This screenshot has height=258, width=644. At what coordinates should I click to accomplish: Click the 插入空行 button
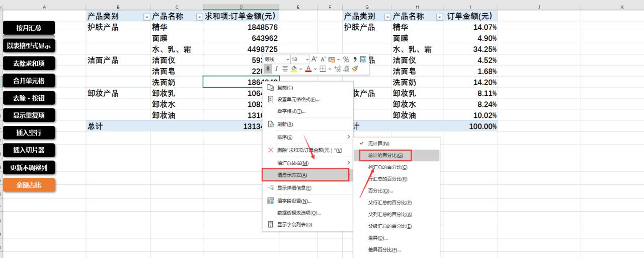29,133
